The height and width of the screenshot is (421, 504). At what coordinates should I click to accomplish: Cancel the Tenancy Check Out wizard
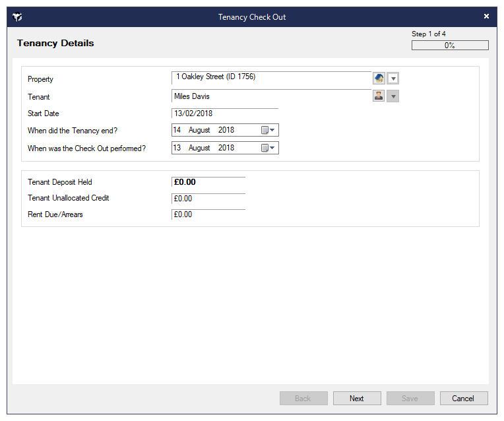(462, 398)
